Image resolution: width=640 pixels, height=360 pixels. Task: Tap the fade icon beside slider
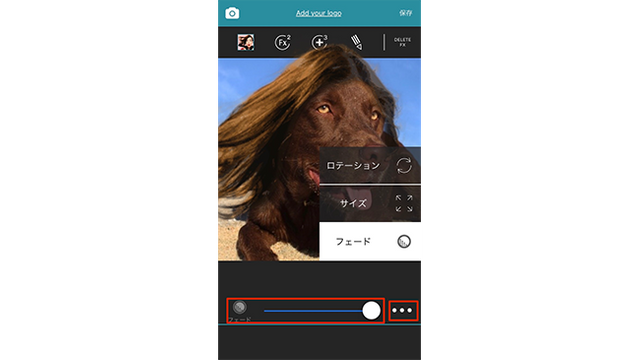(240, 307)
